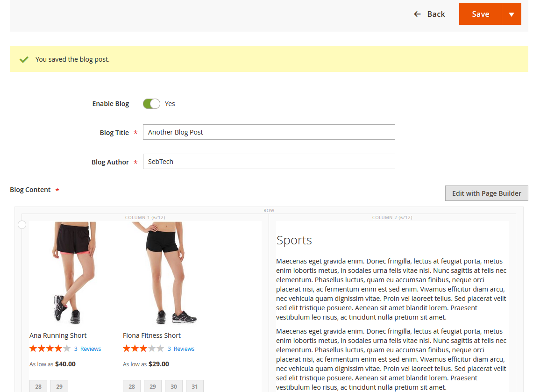The width and height of the screenshot is (533, 392).
Task: Click the Fiona Fitness Short product name
Action: [x=152, y=335]
